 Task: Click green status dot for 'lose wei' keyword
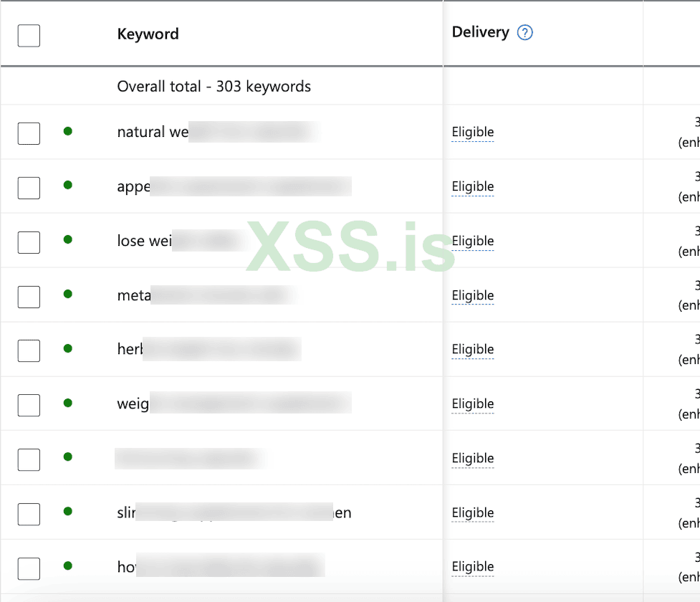click(x=68, y=239)
